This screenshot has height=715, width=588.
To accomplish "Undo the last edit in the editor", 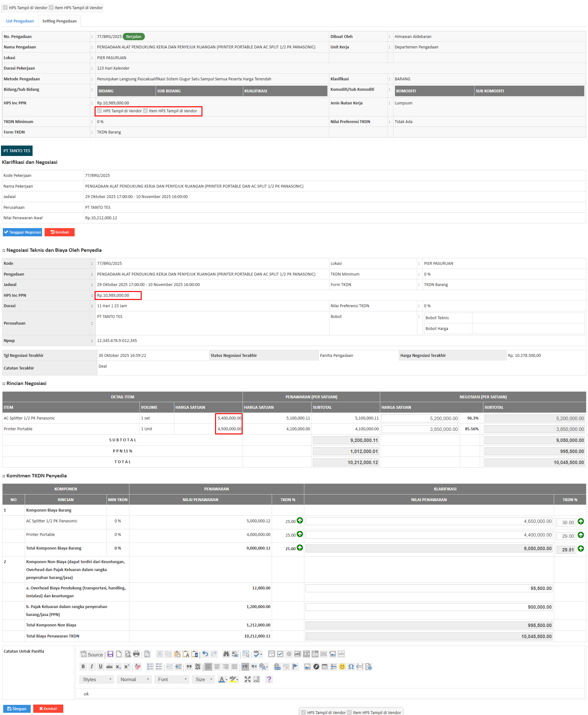I will pyautogui.click(x=205, y=654).
